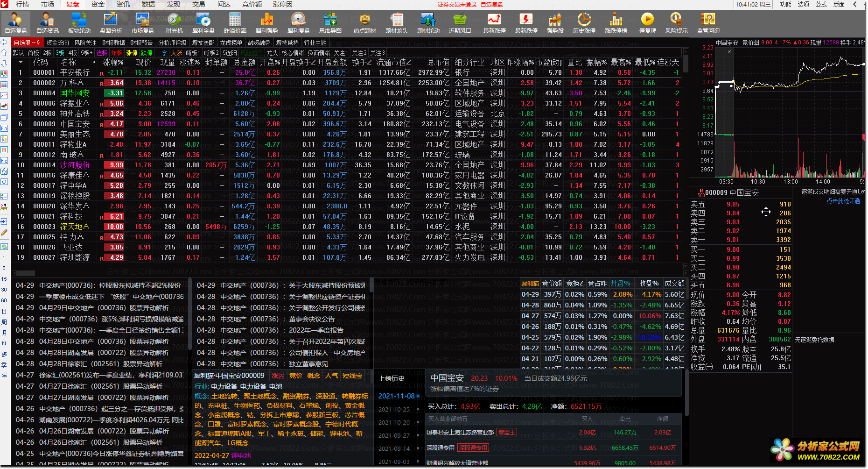
Task: Click 点击此处开通 link
Action: click(x=843, y=201)
